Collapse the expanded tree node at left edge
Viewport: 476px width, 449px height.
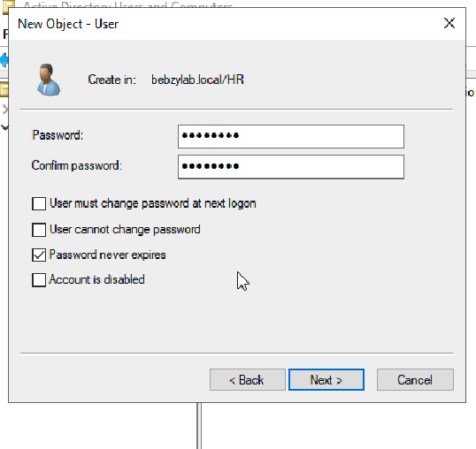click(4, 127)
